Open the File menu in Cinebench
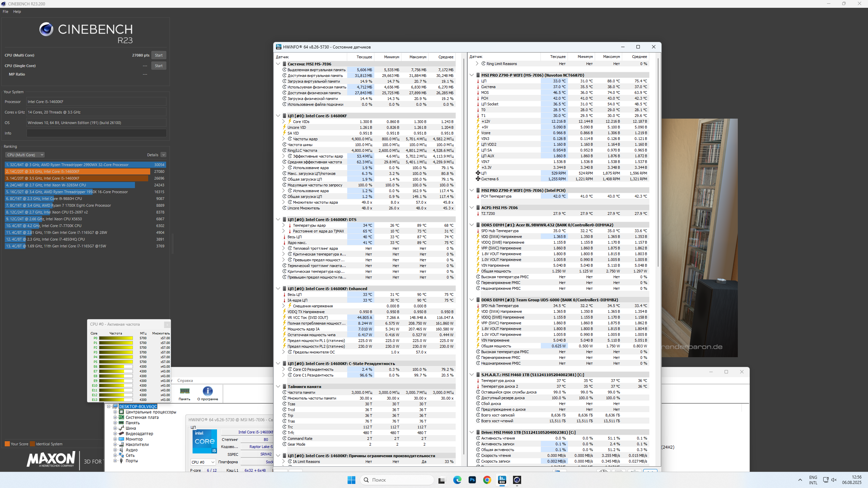Screen dimensions: 868x488 click(x=5, y=12)
